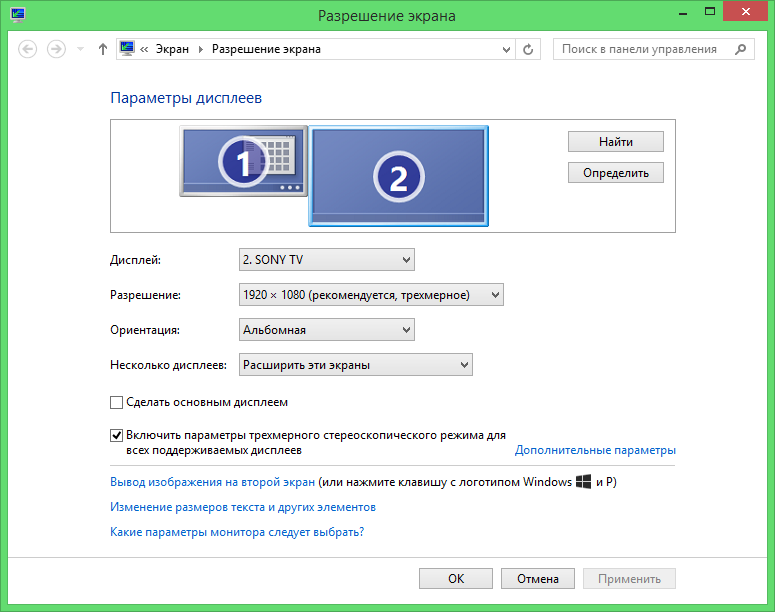This screenshot has height=612, width=775.
Task: Open the 'Дополнительные параметры' link
Action: (595, 450)
